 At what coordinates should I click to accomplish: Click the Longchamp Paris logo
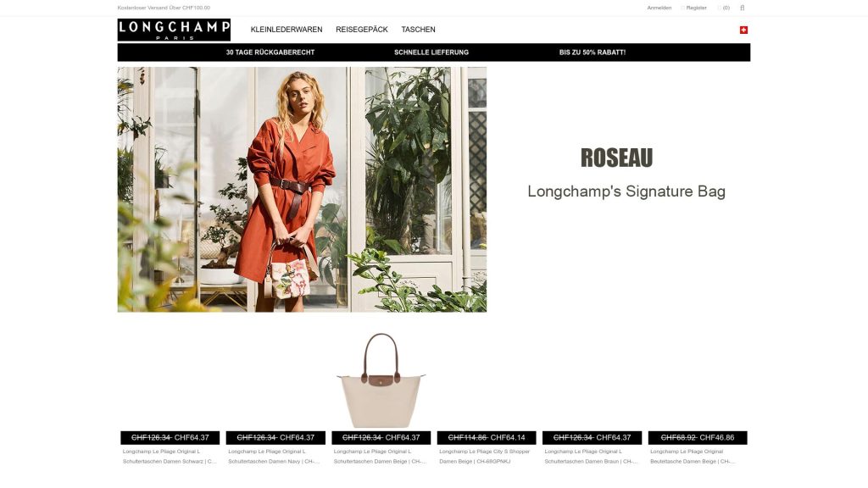tap(174, 30)
